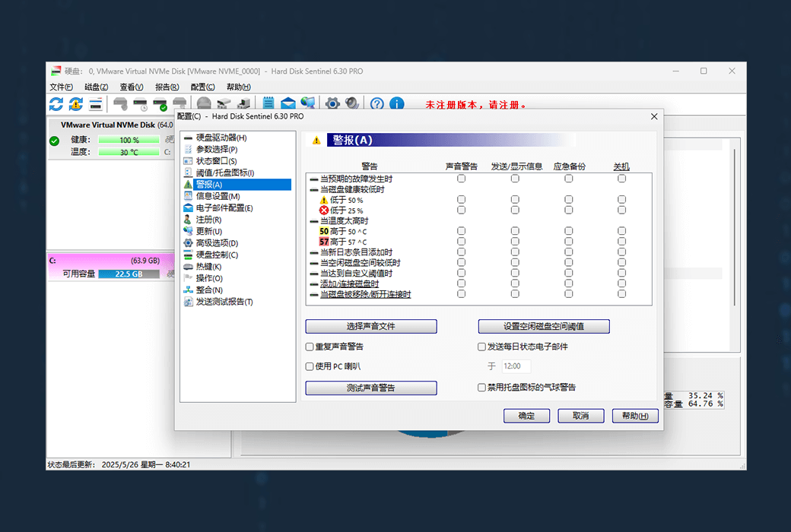
Task: Select 发送测试报告(T) in the config tree
Action: 224,302
